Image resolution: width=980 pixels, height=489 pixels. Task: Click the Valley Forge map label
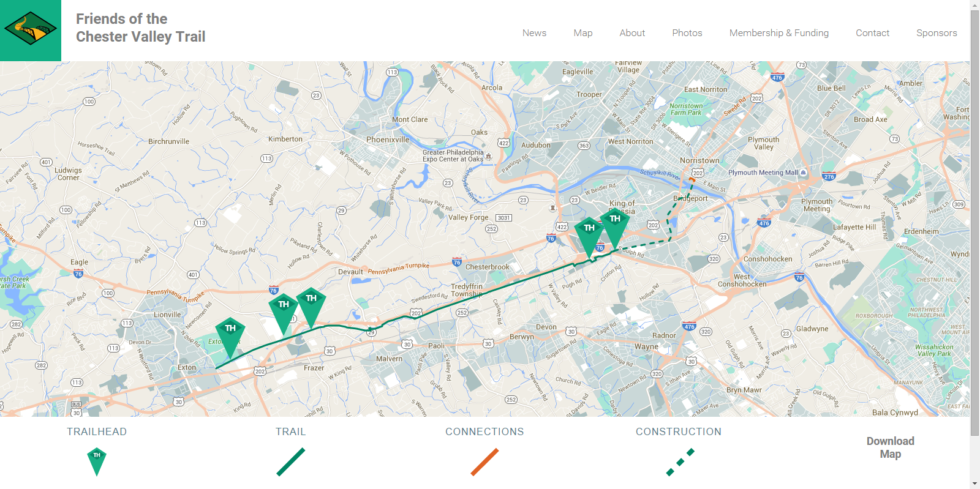[469, 217]
